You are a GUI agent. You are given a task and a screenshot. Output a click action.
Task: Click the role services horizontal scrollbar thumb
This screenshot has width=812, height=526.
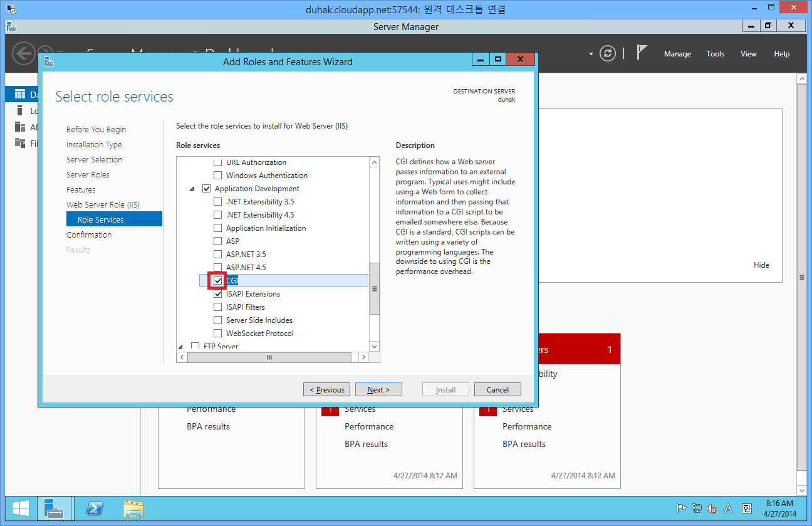click(x=269, y=357)
